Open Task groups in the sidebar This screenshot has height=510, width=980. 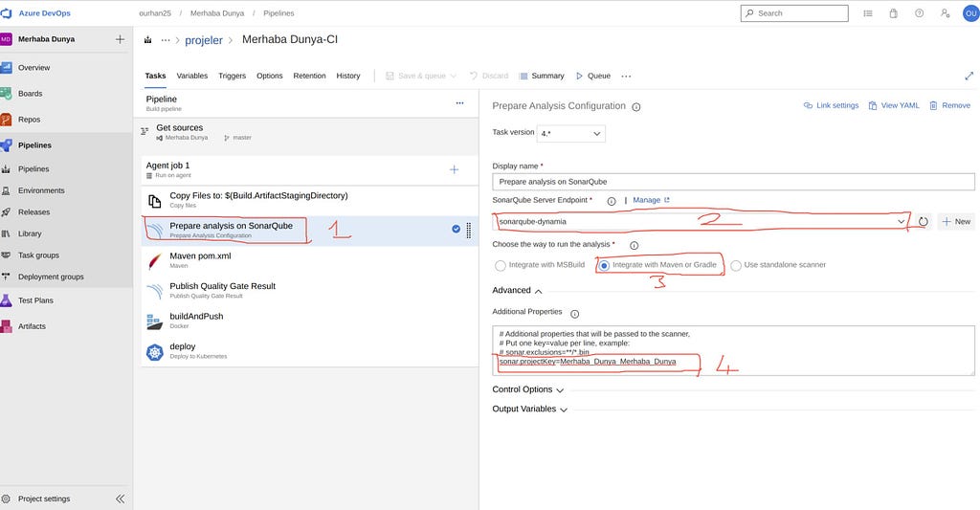[x=38, y=255]
